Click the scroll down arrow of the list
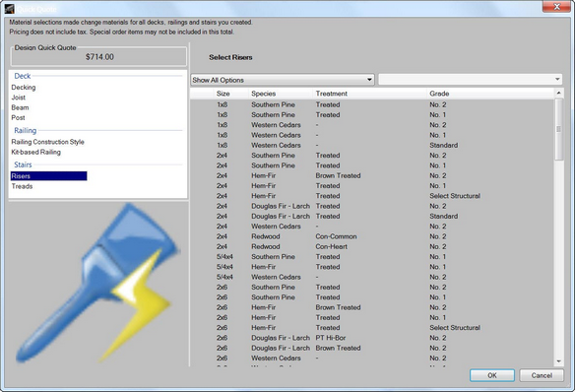Screen dimensions: 575x392 point(558,361)
